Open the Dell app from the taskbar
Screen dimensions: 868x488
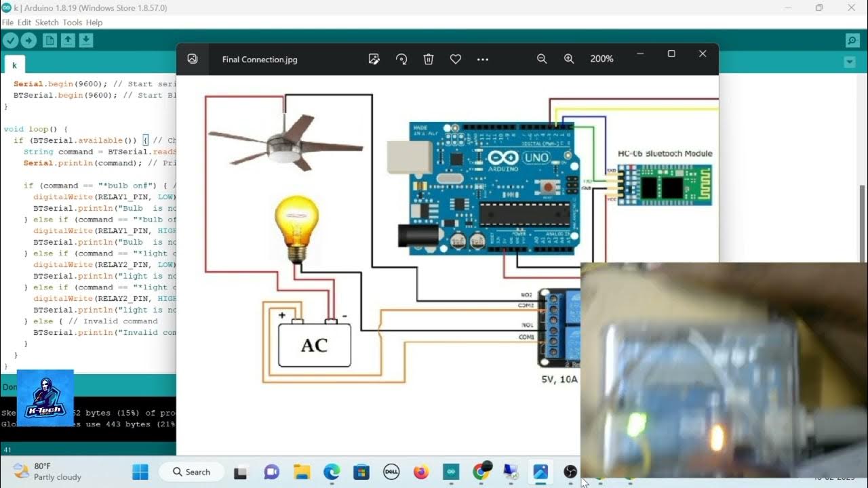click(391, 472)
